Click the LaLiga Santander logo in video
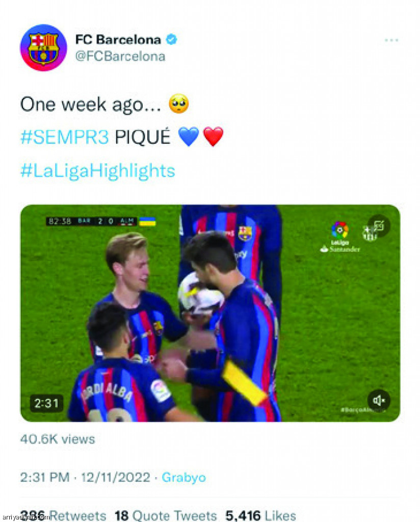The height and width of the screenshot is (522, 420). (340, 237)
